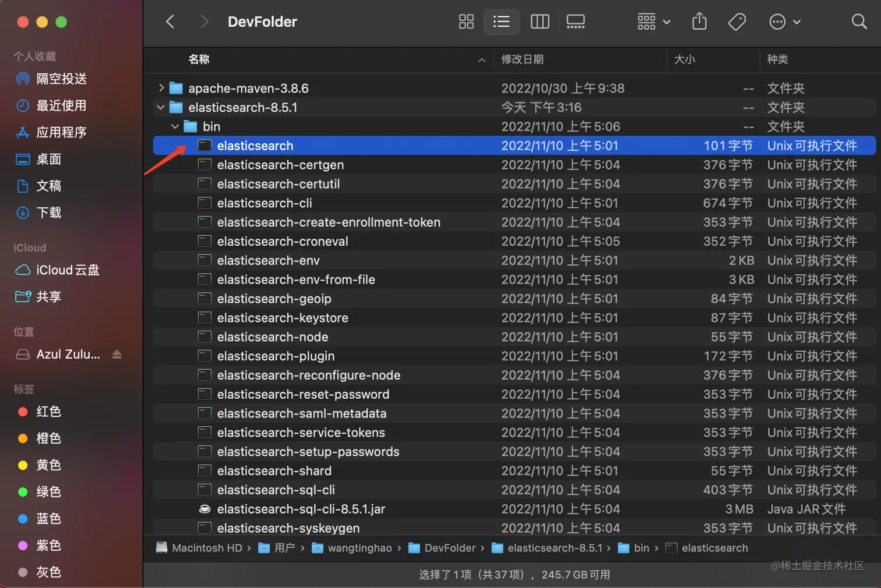
Task: Switch to icon grid view
Action: (x=466, y=22)
